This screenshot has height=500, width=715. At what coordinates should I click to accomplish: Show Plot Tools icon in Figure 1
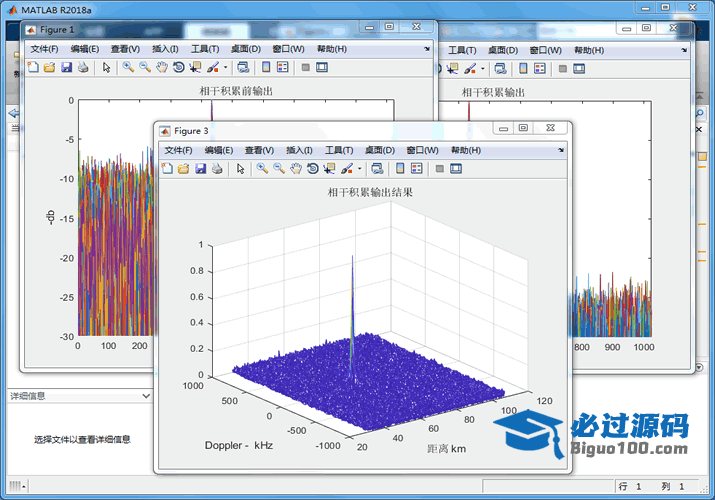point(322,67)
